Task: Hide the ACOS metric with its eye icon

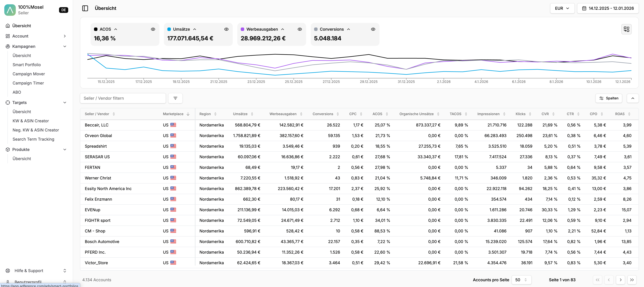Action: pos(153,29)
